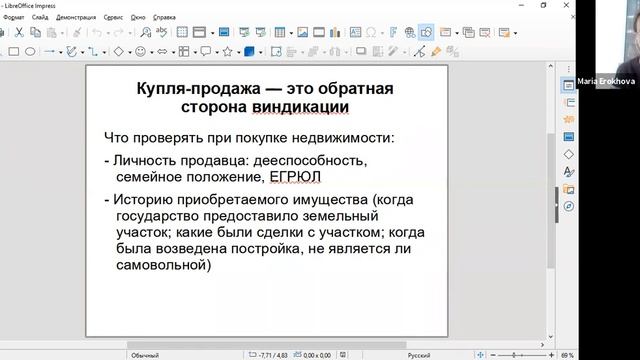This screenshot has width=640, height=360.
Task: Open the Сервис menu
Action: click(x=113, y=18)
